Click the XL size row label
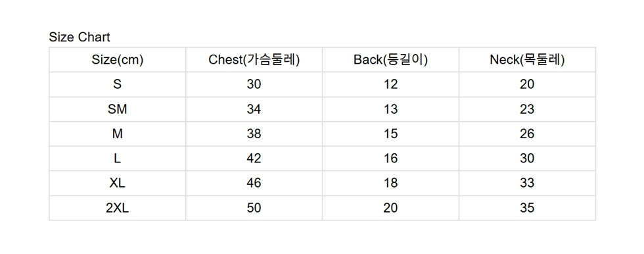 coord(117,183)
